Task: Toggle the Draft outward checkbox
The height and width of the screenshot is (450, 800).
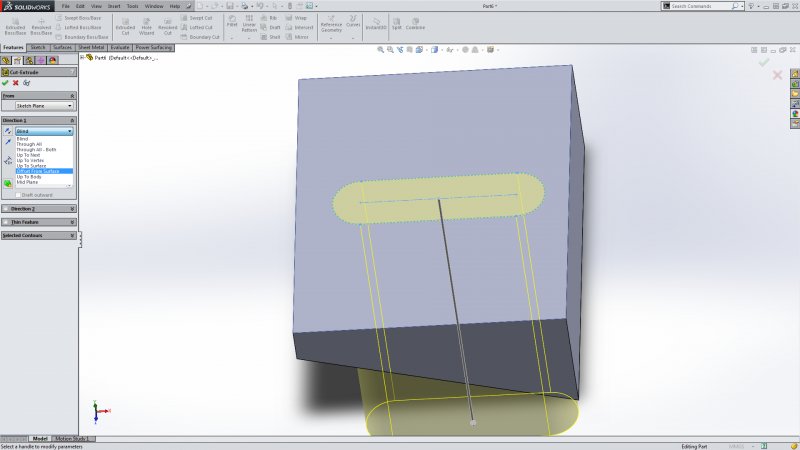Action: [x=18, y=195]
